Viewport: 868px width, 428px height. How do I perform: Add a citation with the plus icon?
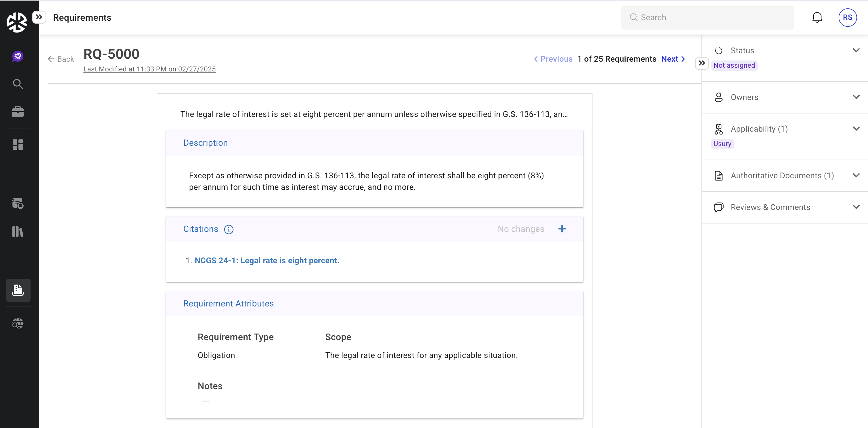(x=562, y=229)
